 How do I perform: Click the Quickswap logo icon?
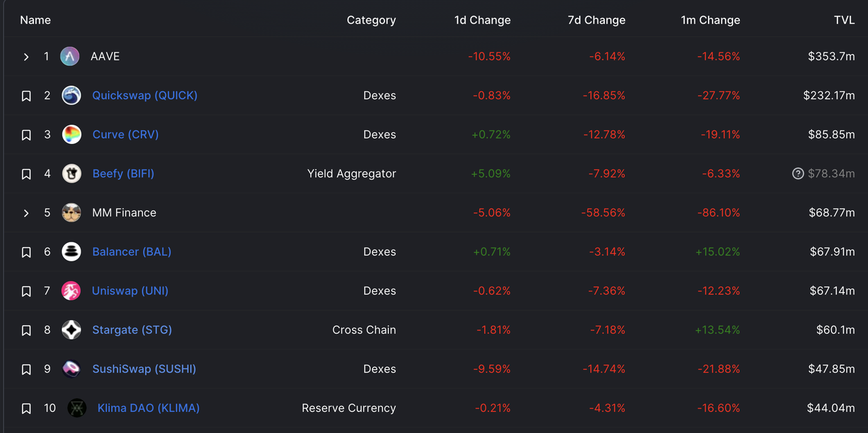pyautogui.click(x=71, y=96)
